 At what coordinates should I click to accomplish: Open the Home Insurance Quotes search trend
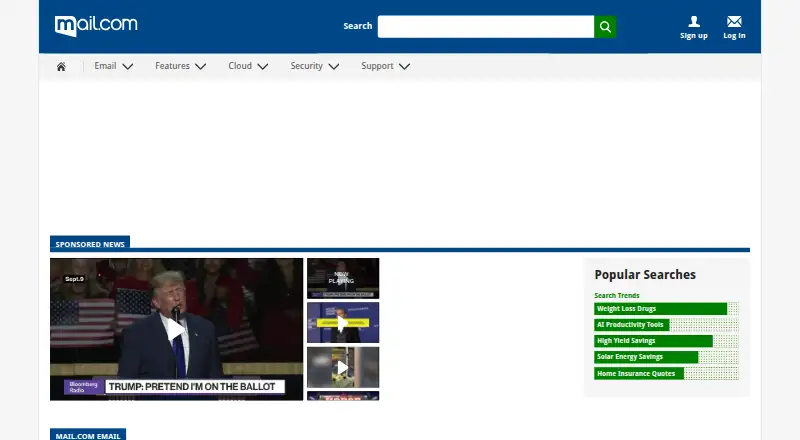pyautogui.click(x=666, y=374)
